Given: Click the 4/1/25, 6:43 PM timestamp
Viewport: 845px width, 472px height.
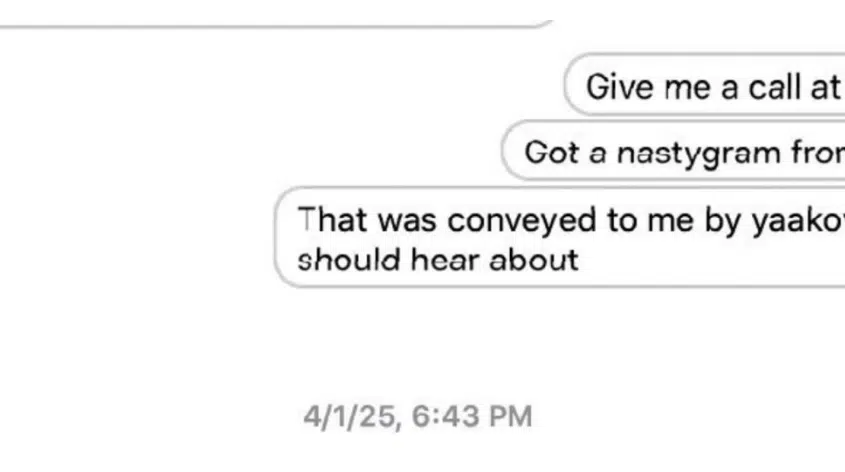Looking at the screenshot, I should [418, 417].
